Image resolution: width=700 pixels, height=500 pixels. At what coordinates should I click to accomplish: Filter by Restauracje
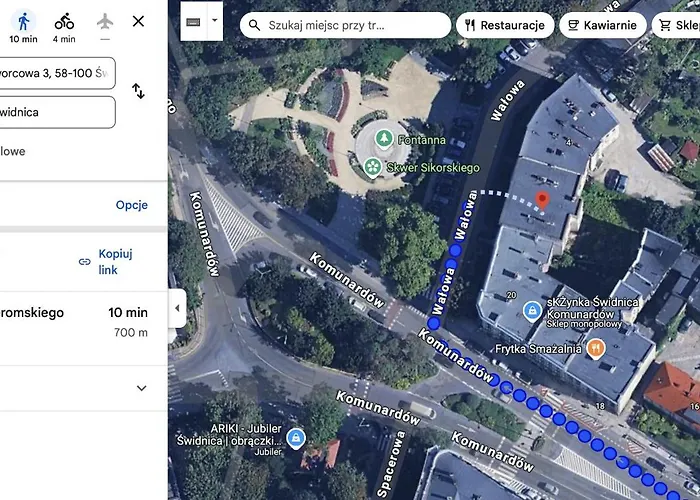[504, 25]
